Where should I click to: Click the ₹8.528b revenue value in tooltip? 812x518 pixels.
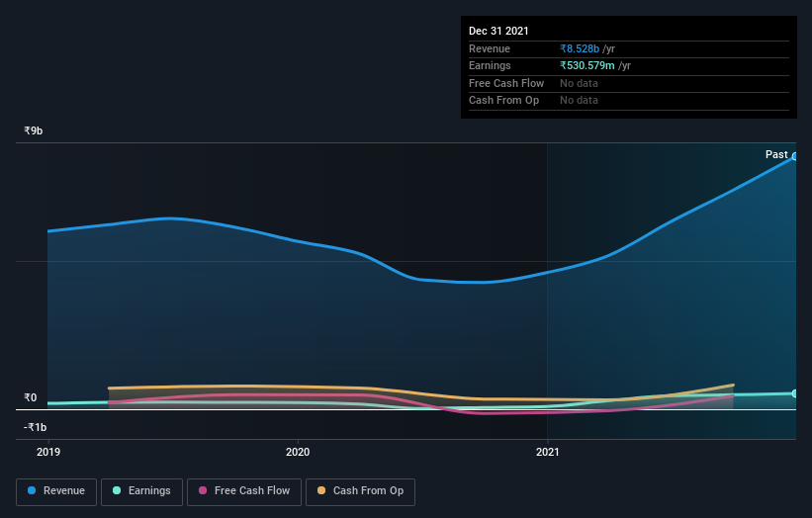pos(580,48)
